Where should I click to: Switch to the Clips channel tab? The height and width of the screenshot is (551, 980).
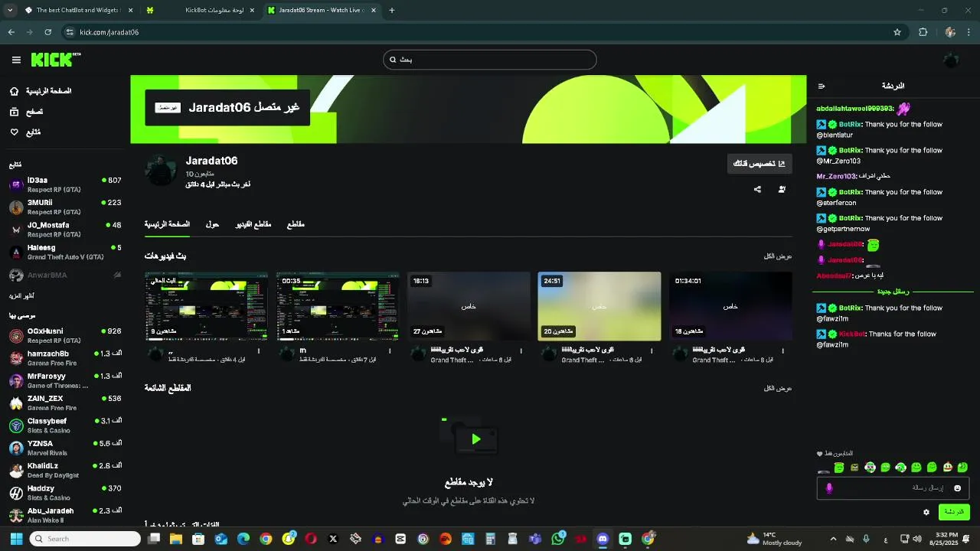(296, 224)
